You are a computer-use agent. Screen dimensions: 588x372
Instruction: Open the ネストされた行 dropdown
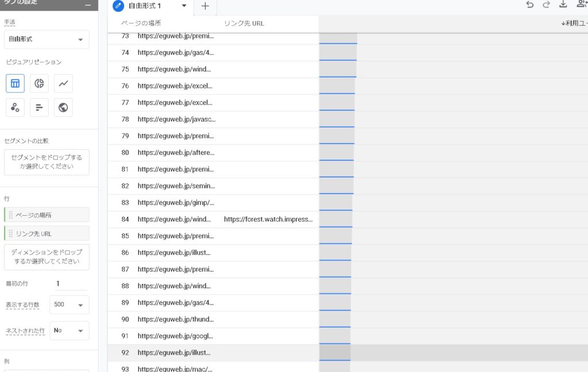point(69,331)
